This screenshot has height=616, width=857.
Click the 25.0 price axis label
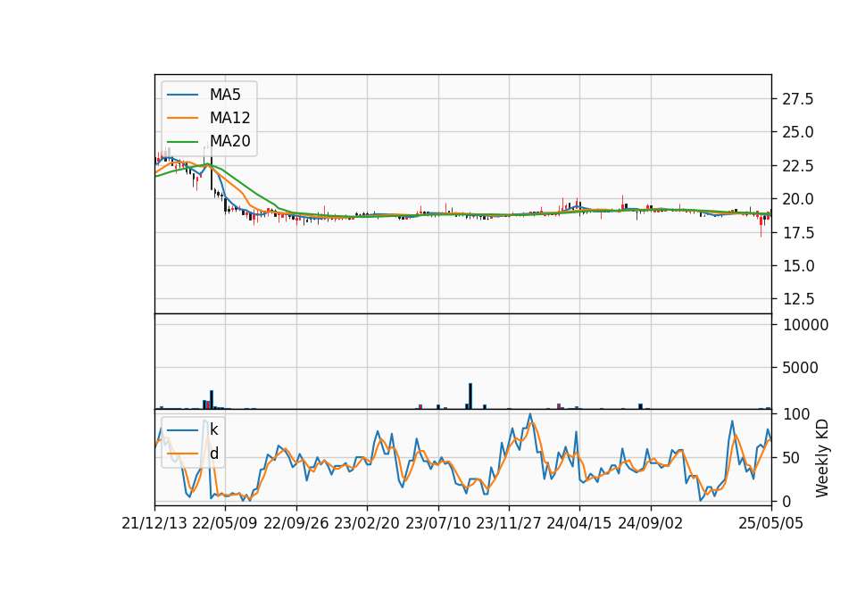[x=798, y=132]
